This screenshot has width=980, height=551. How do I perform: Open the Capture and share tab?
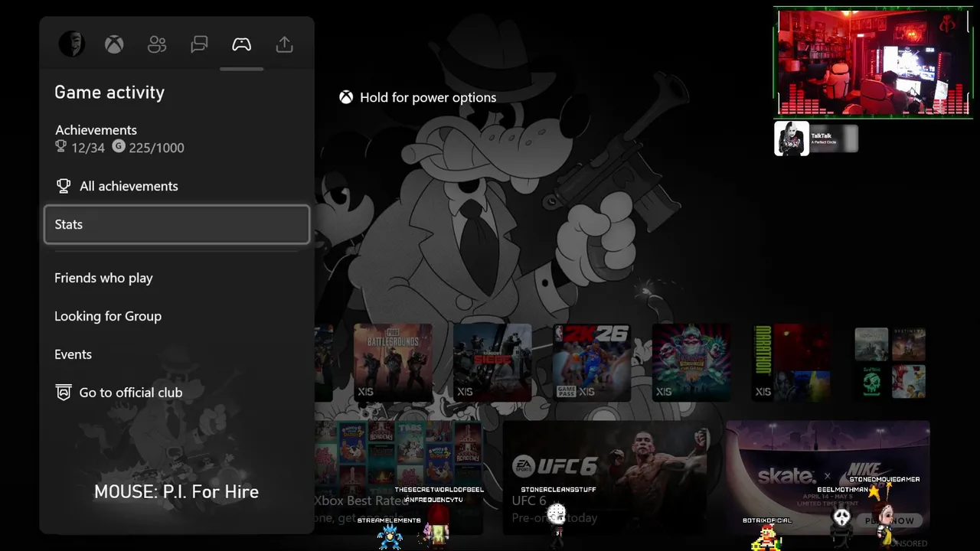pos(285,44)
